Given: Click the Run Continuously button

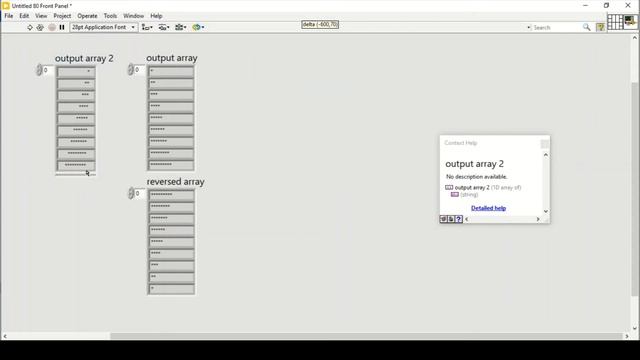Looking at the screenshot, I should coord(40,27).
